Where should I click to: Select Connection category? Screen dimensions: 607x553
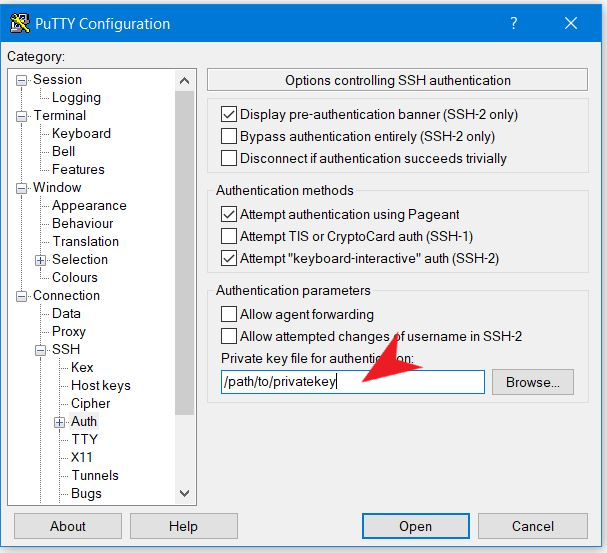tap(66, 295)
